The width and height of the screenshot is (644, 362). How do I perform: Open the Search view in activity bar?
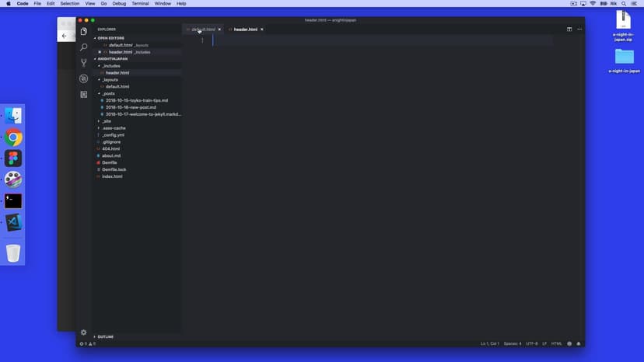point(84,47)
